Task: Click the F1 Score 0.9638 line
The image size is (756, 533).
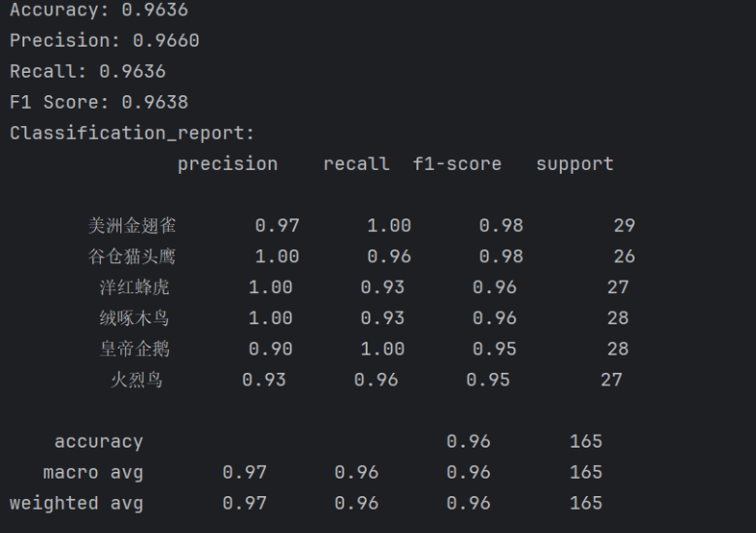Action: click(x=99, y=102)
